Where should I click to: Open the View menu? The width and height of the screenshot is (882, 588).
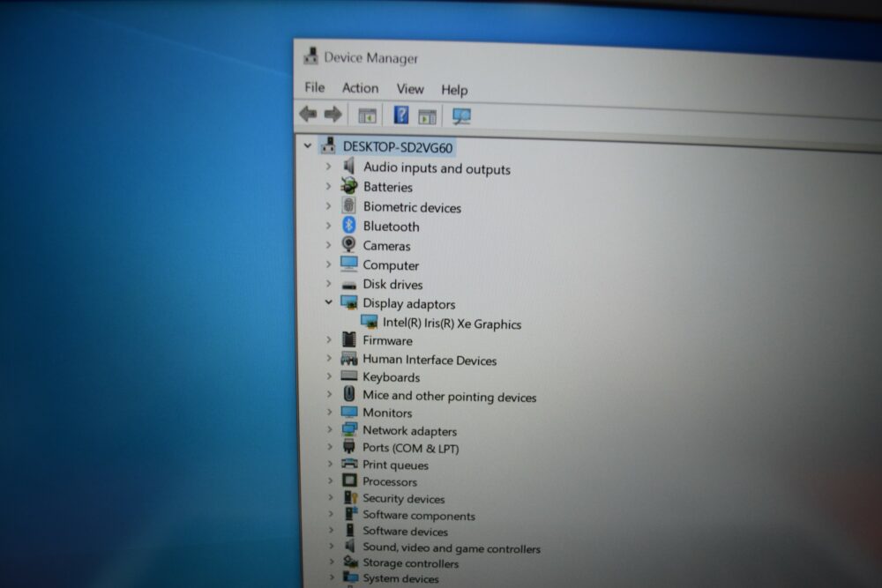(x=410, y=89)
